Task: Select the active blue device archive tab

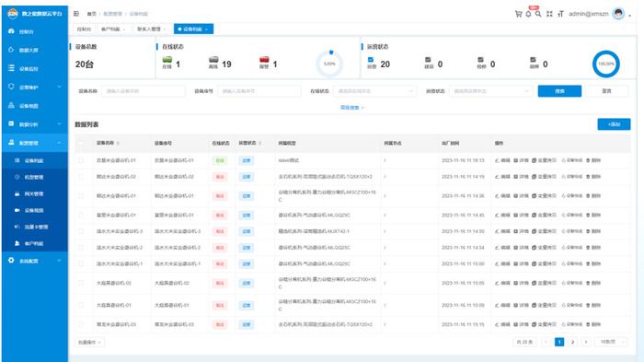Action: coord(193,29)
